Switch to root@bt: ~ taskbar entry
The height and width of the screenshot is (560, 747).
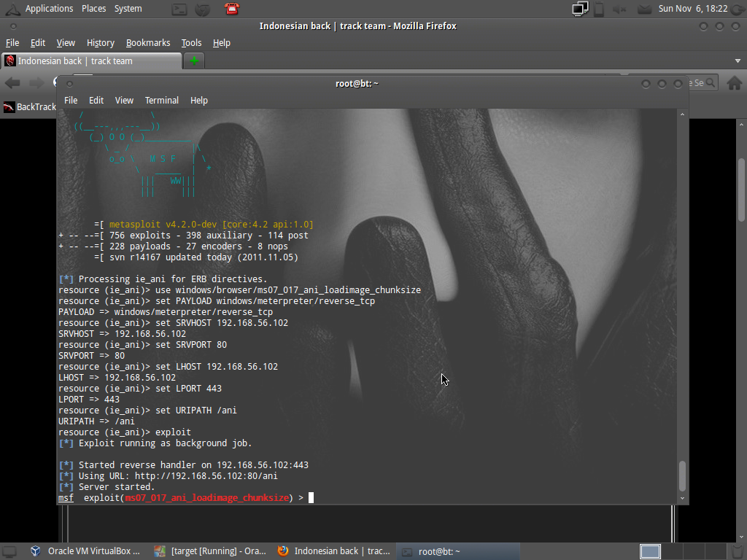[457, 551]
